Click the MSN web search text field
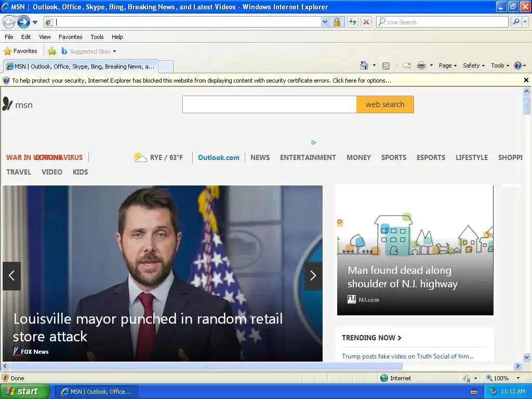Viewport: 532px width, 399px height. [x=270, y=104]
